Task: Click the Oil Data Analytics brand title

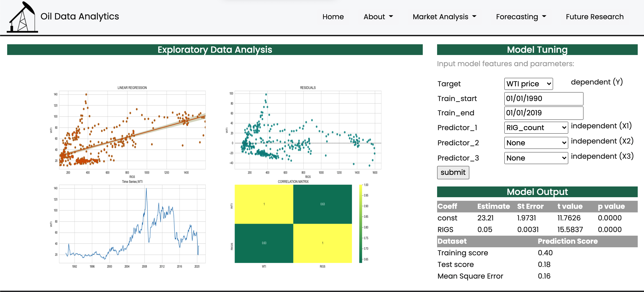Action: click(79, 17)
